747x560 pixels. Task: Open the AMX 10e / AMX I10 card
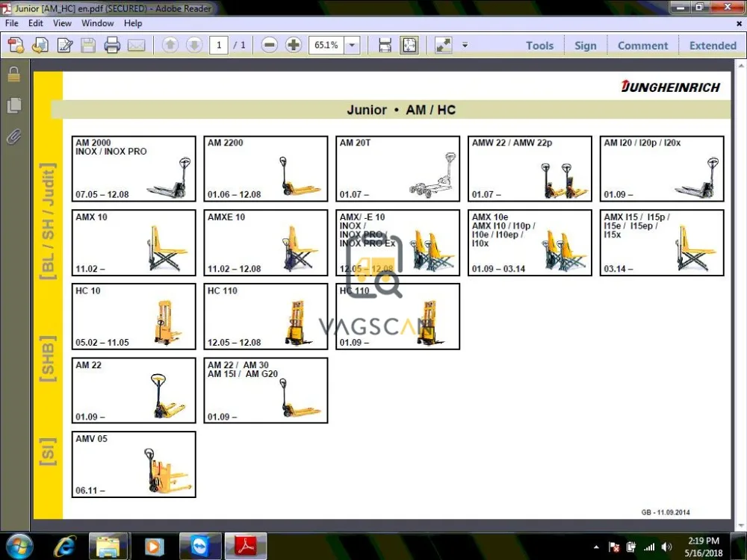[530, 243]
